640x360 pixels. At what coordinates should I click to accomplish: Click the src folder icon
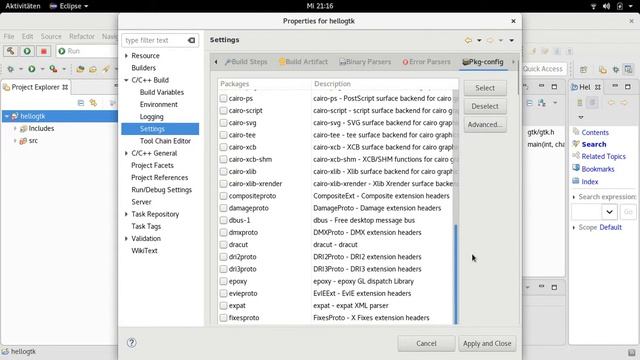pyautogui.click(x=23, y=141)
